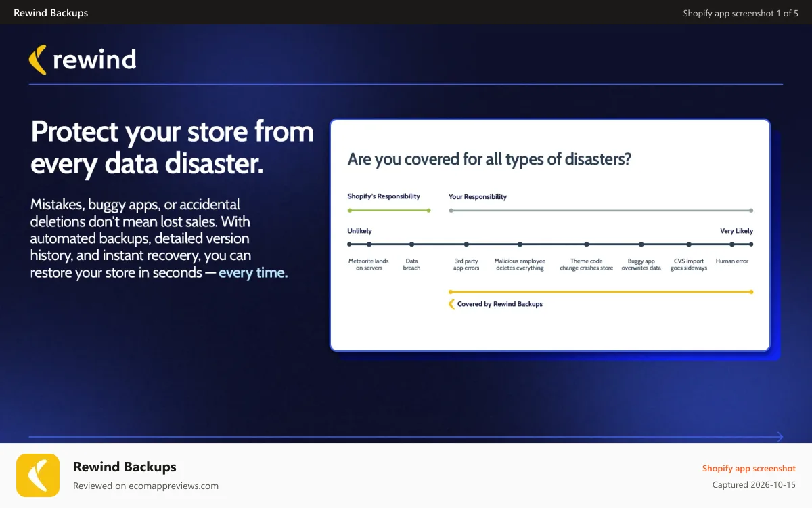Click the footer 'Rewind Backups' app name
Image resolution: width=812 pixels, height=508 pixels.
coord(125,467)
